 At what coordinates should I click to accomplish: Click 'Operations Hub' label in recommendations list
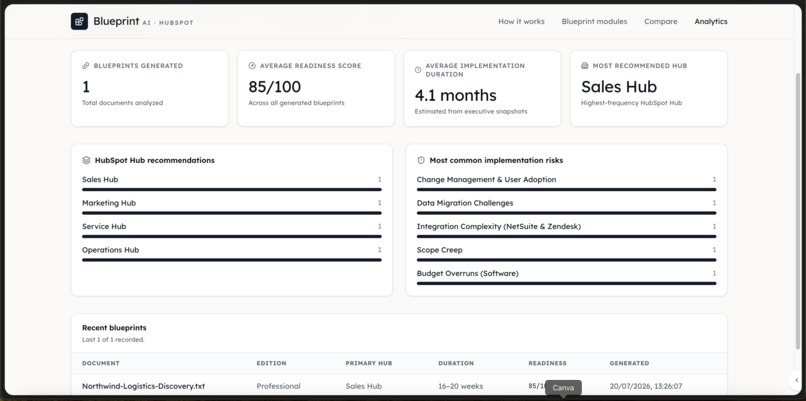tap(111, 250)
